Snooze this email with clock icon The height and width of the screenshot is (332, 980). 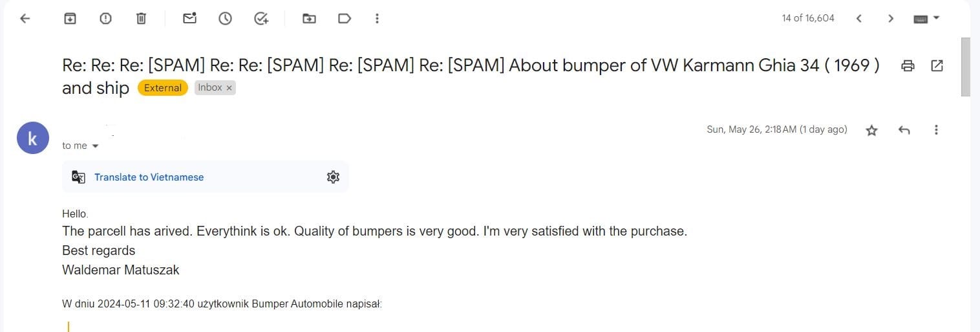pos(225,19)
